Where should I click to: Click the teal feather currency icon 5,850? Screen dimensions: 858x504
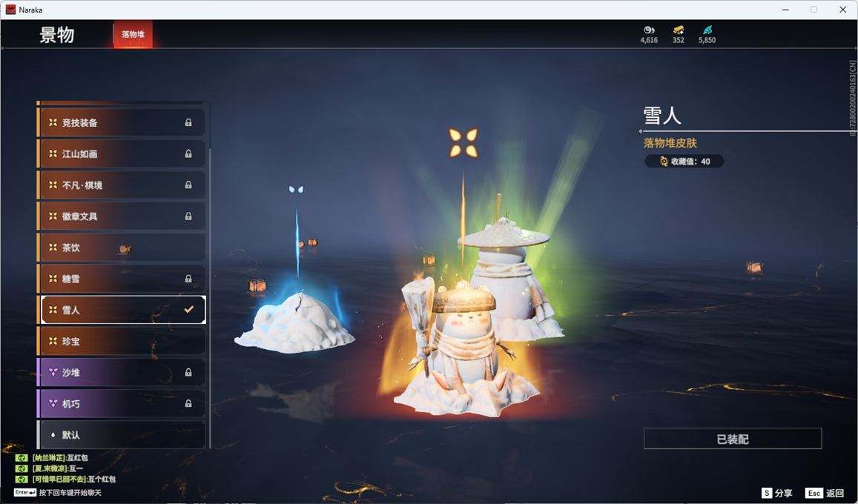point(707,30)
